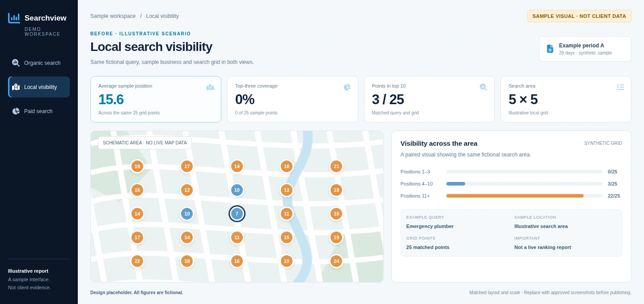The height and width of the screenshot is (304, 644).
Task: Click the 22/25 count
Action: pyautogui.click(x=614, y=196)
